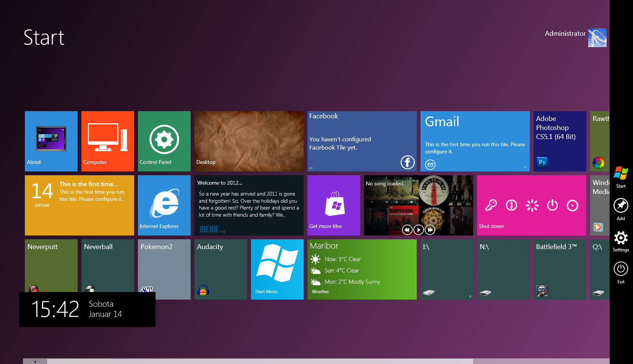Open the Start Menu Windows logo tile

click(x=277, y=269)
